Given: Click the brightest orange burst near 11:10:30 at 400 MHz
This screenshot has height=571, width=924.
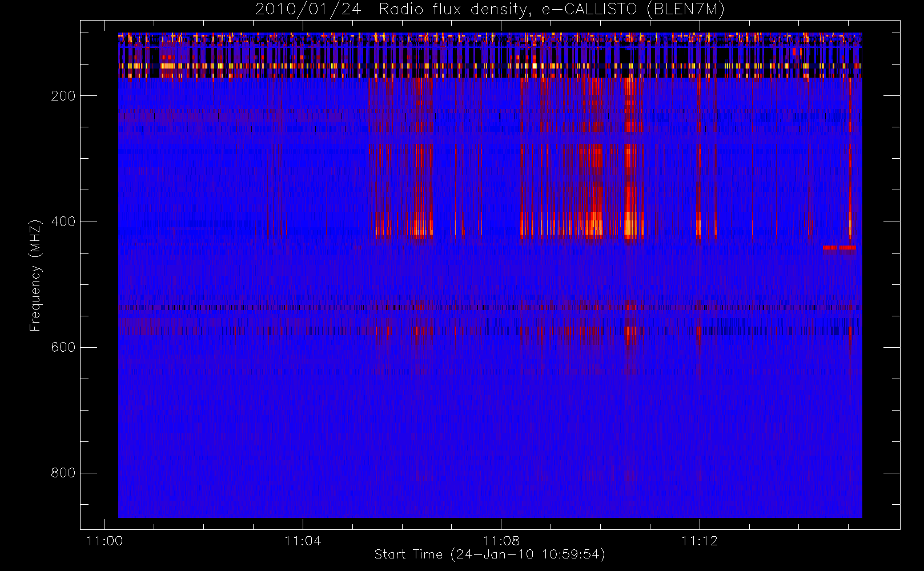Looking at the screenshot, I should 630,227.
